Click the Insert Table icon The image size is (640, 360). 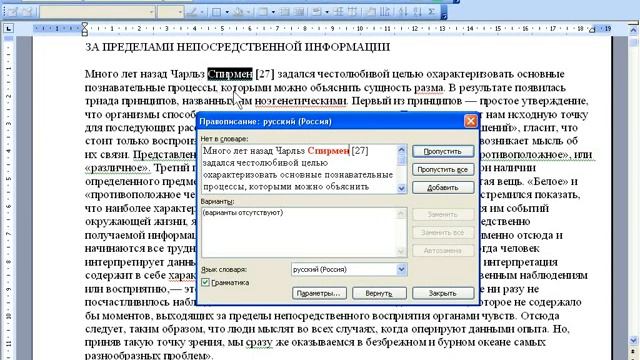point(262,12)
